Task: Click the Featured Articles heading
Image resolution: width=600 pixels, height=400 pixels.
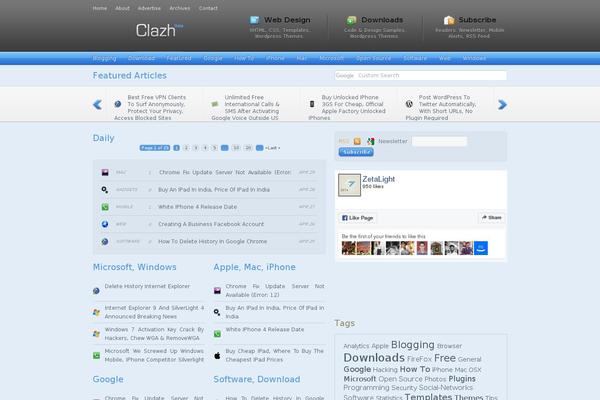Action: pyautogui.click(x=129, y=75)
